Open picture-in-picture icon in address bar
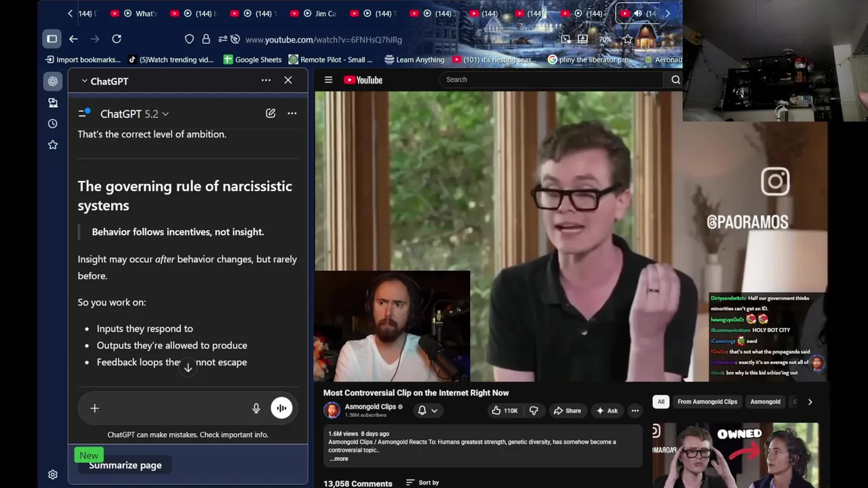This screenshot has height=488, width=868. [x=566, y=39]
